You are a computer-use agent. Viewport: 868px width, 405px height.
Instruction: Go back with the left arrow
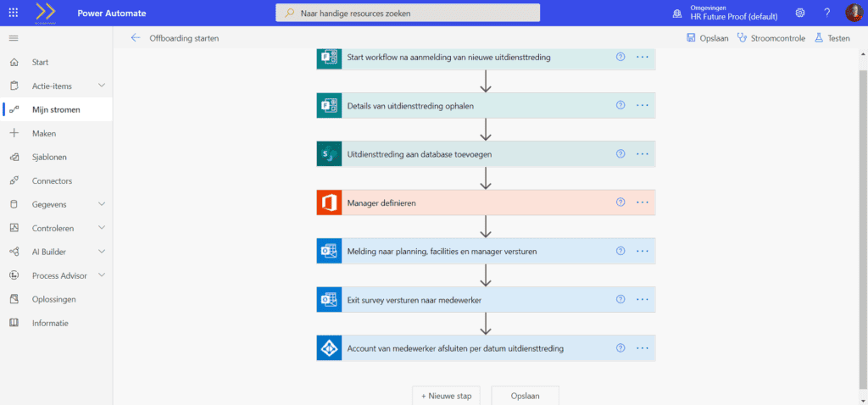tap(136, 38)
